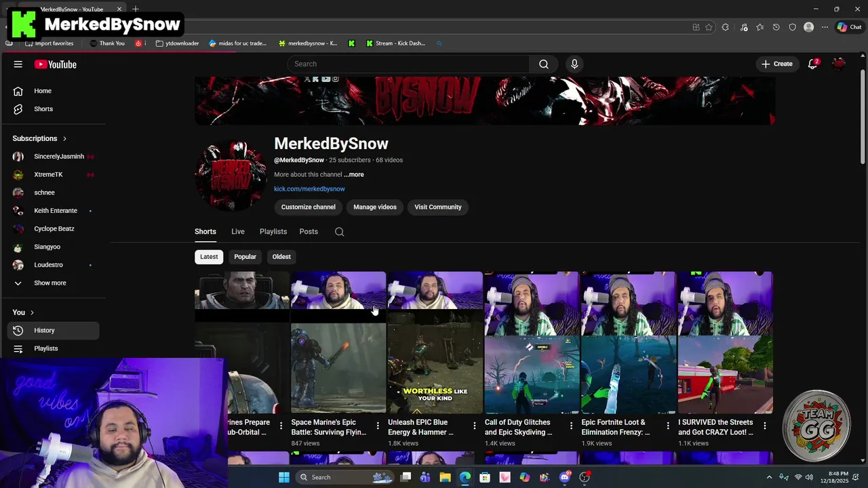Open the ytdownloader bookmark
The image size is (868, 488).
click(x=177, y=43)
